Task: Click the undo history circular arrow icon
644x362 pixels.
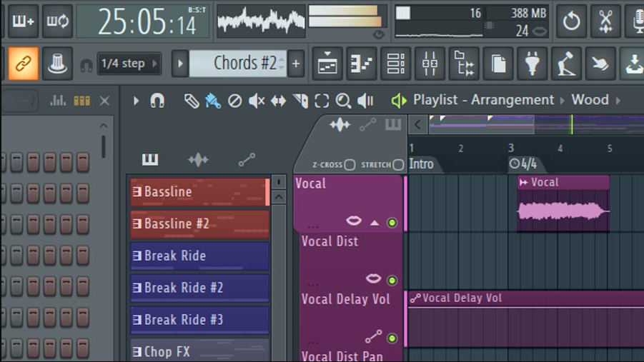Action: click(571, 21)
